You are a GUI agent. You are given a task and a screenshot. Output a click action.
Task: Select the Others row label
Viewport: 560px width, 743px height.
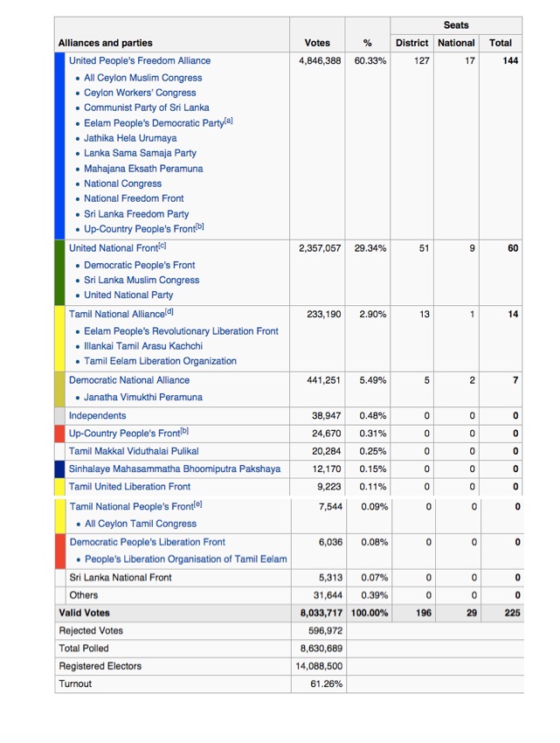(83, 595)
